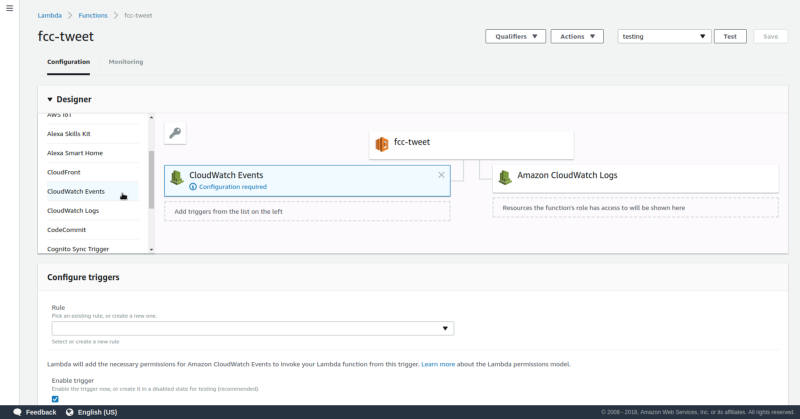Click the Configuration required info icon
Screen dimensions: 800x419
tap(193, 187)
